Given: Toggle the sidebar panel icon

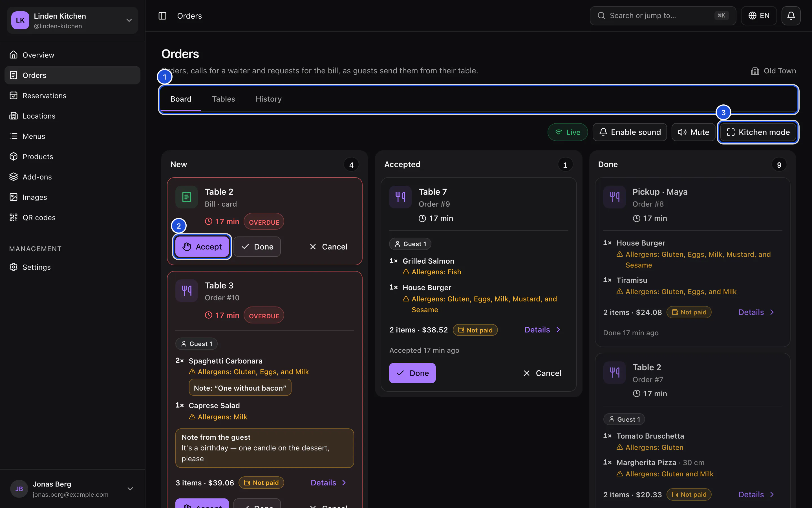Looking at the screenshot, I should coord(162,16).
